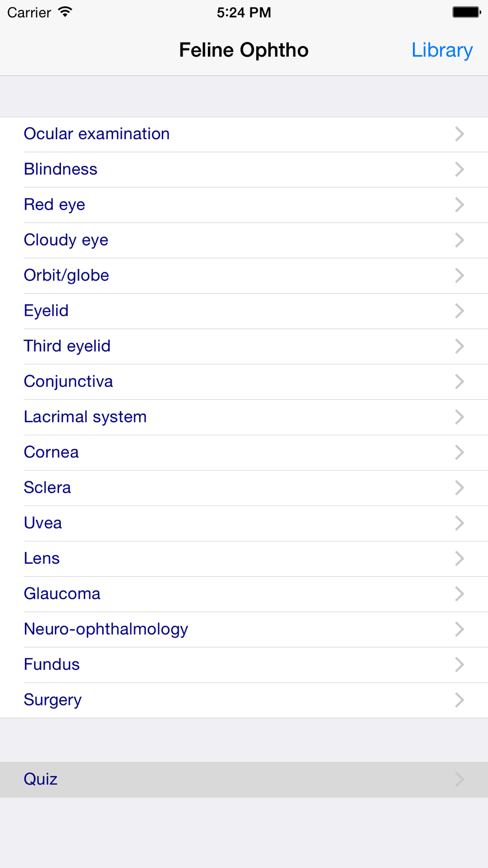Screen dimensions: 488x868
Task: Click the Lens row chevron icon
Action: coord(459,558)
